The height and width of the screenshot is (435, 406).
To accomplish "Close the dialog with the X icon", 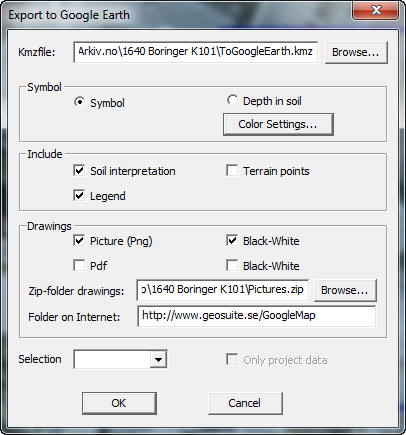I will 376,10.
